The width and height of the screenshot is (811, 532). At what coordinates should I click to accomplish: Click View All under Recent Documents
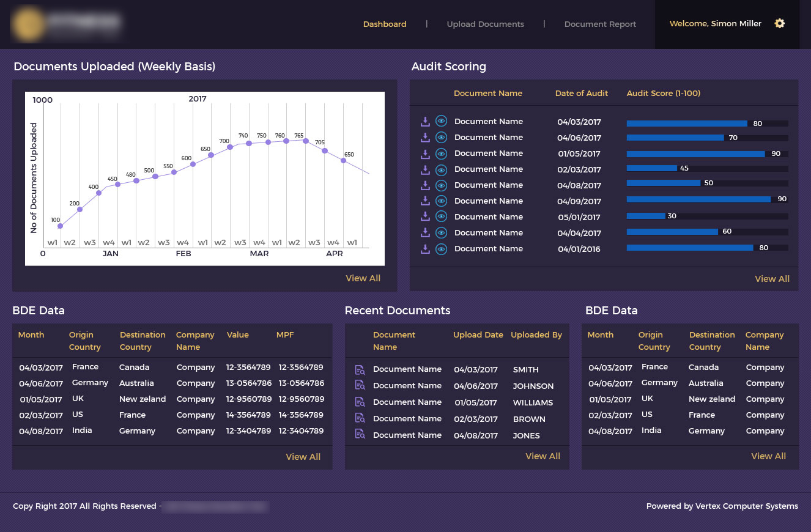(543, 456)
